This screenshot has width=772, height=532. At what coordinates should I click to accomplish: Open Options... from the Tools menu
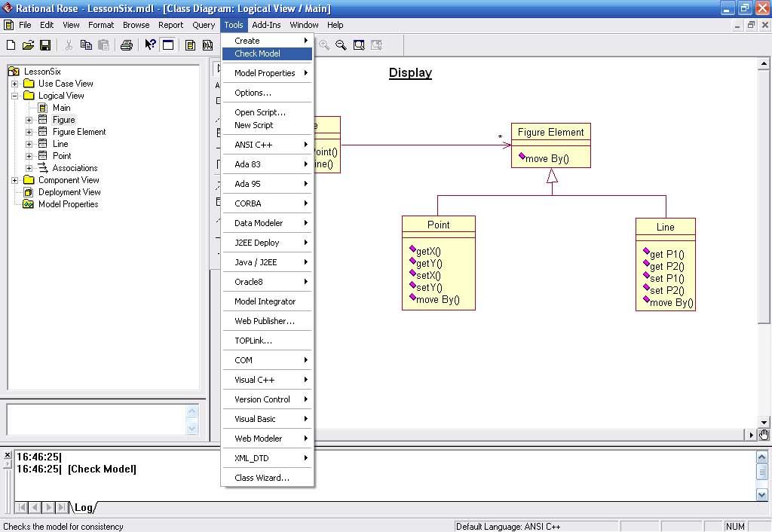coord(268,93)
